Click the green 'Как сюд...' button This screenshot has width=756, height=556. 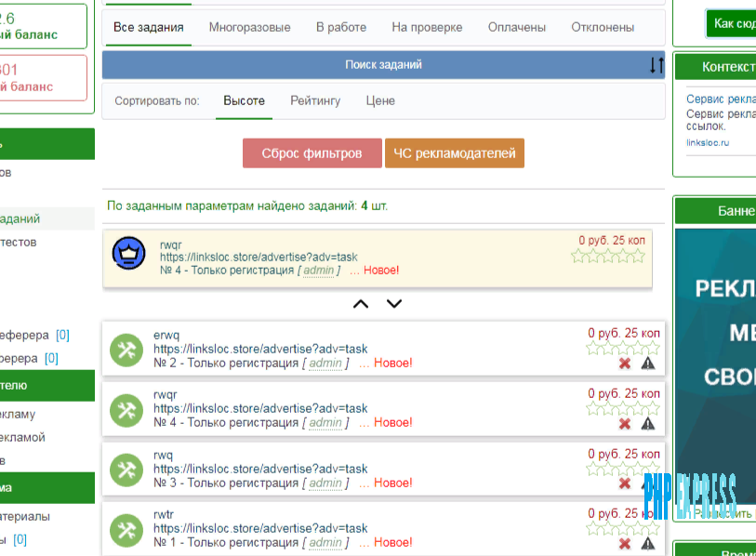click(731, 23)
